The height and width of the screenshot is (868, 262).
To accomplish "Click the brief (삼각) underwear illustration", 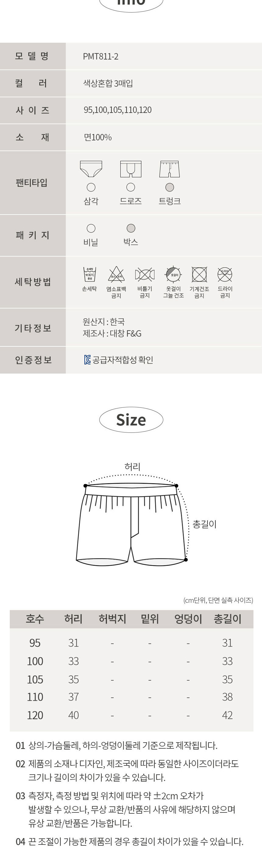I will pyautogui.click(x=91, y=169).
